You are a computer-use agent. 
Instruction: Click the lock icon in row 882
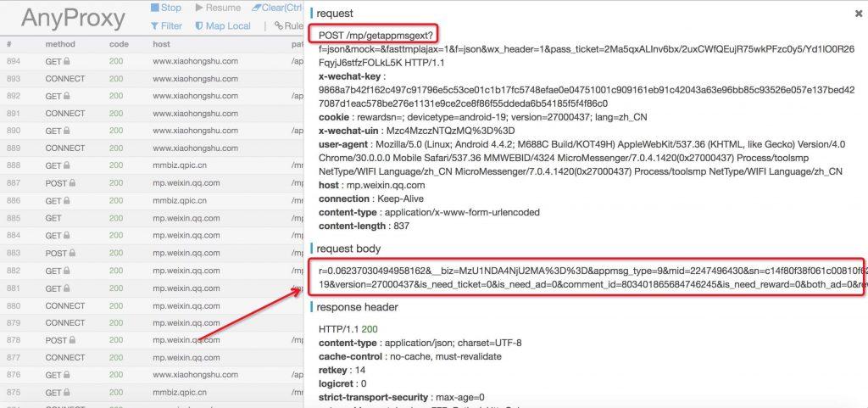[66, 271]
